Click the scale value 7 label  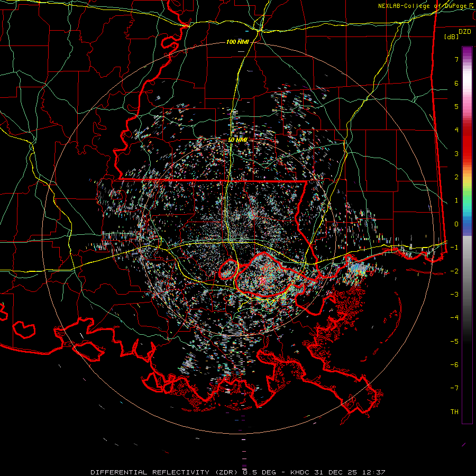coord(456,59)
